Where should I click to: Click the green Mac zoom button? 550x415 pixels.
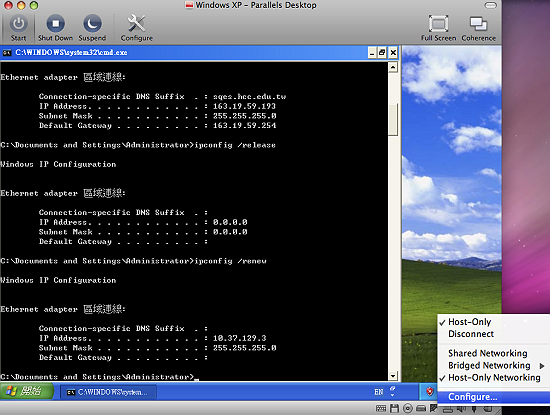34,5
